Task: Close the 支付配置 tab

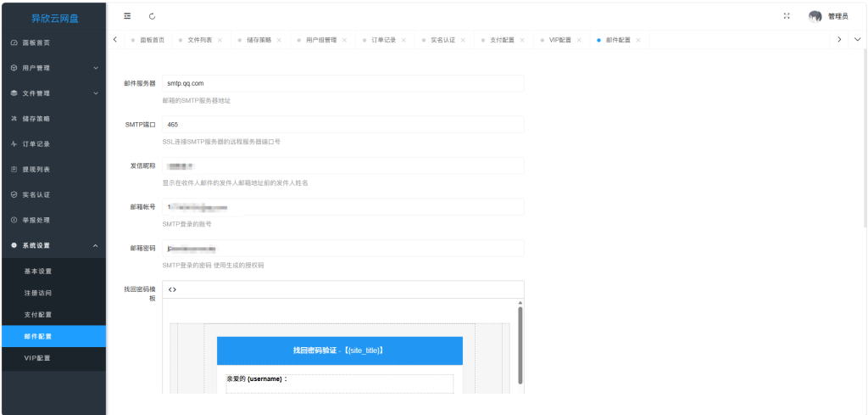Action: [x=522, y=40]
